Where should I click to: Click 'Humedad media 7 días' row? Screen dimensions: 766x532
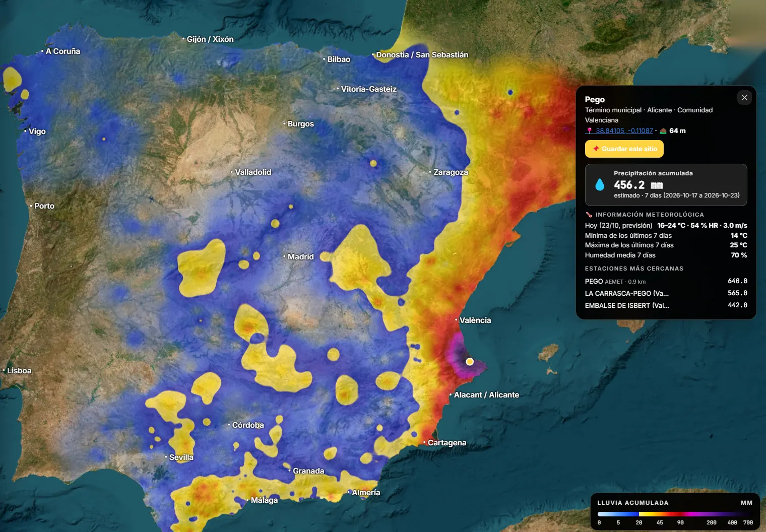666,255
